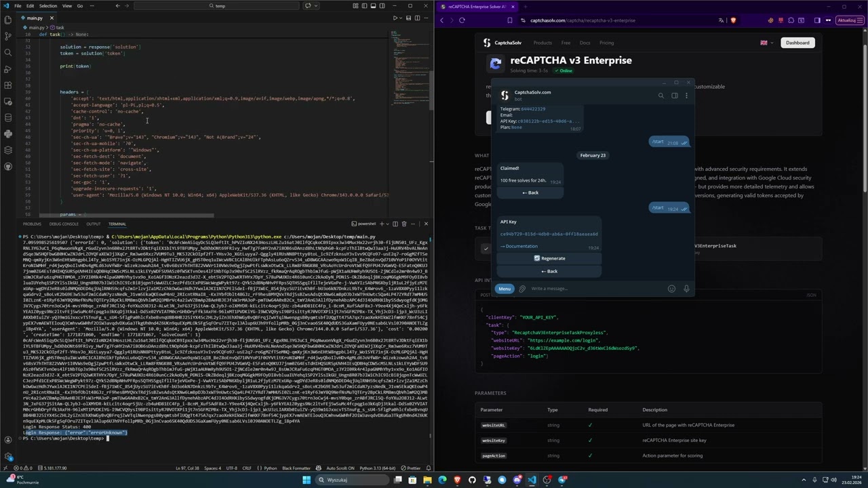Image resolution: width=868 pixels, height=488 pixels.
Task: Start voice message with microphone icon
Action: pos(686,289)
